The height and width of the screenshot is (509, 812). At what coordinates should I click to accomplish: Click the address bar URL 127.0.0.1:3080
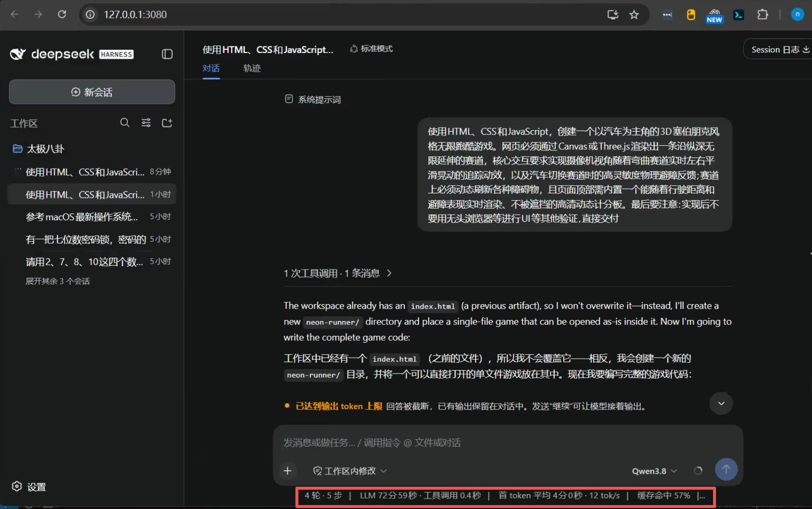pos(135,15)
